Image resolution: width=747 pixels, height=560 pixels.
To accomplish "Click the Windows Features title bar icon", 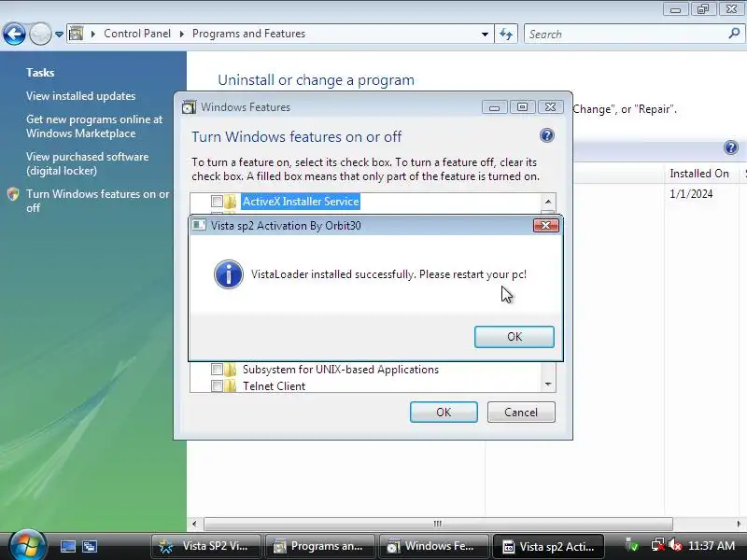I will coord(190,107).
